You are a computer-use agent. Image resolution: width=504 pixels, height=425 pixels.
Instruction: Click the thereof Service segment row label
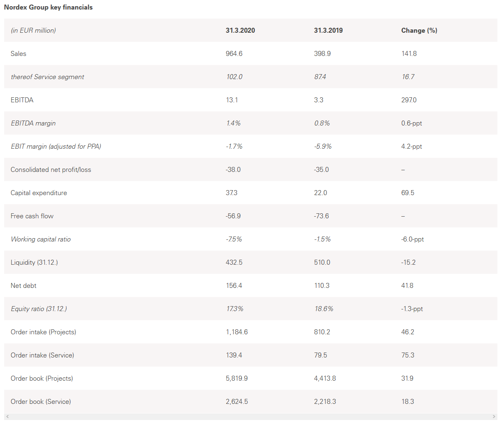(48, 77)
